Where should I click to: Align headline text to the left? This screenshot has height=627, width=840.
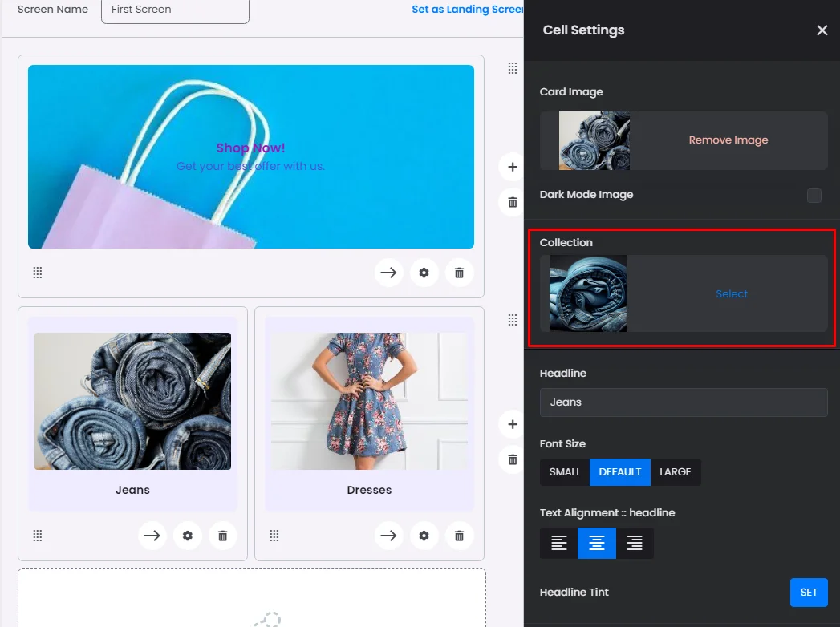coord(559,544)
